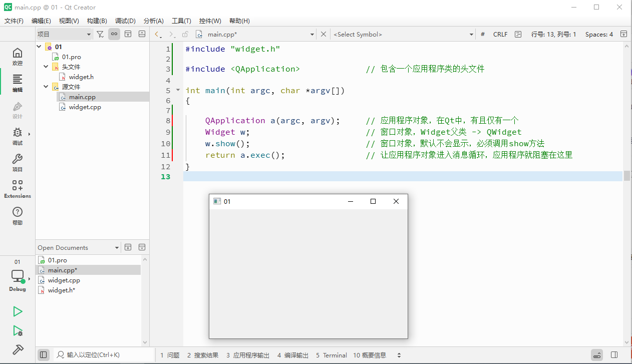Select widget.h in the project tree
This screenshot has height=364, width=632.
pyautogui.click(x=81, y=77)
